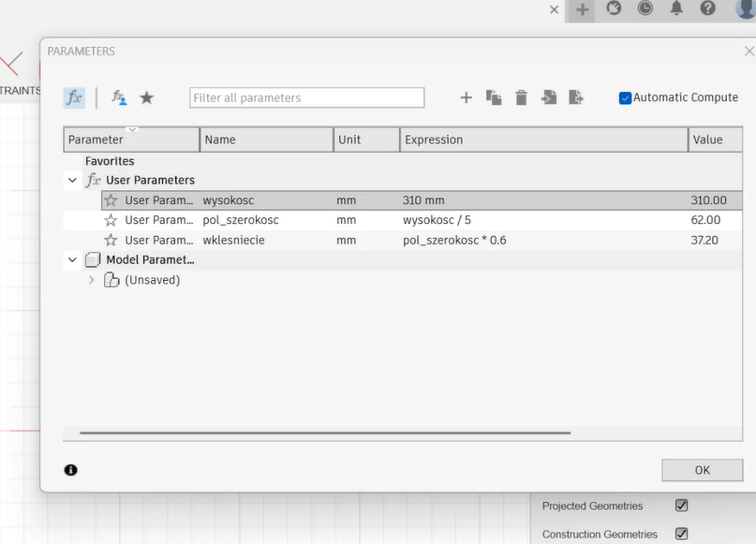The width and height of the screenshot is (756, 544).
Task: Sort by the Expression column header
Action: (542, 140)
